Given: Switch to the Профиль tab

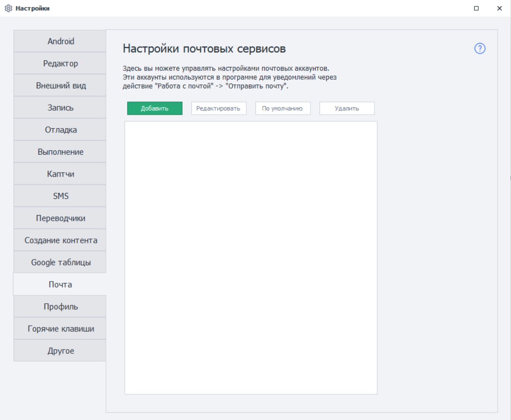Looking at the screenshot, I should 60,307.
